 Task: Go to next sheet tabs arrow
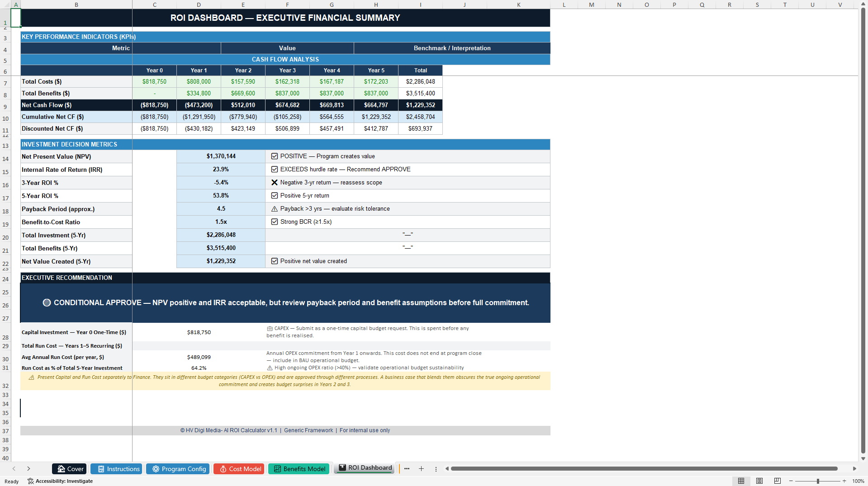pyautogui.click(x=28, y=469)
